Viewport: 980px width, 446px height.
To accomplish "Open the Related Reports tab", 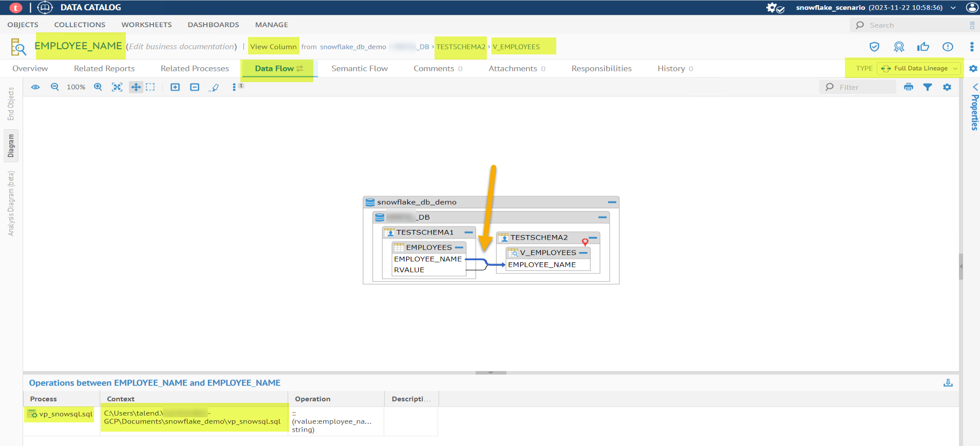I will click(104, 68).
